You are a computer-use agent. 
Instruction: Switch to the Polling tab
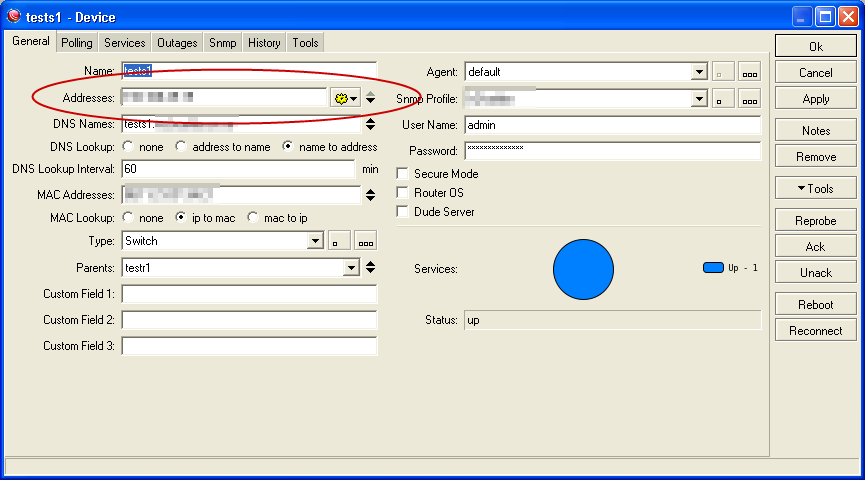coord(77,43)
